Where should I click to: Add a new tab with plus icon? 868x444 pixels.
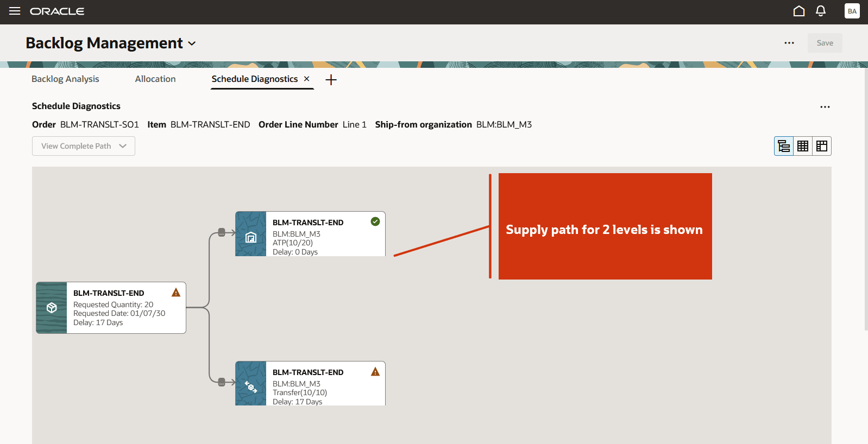coord(331,80)
